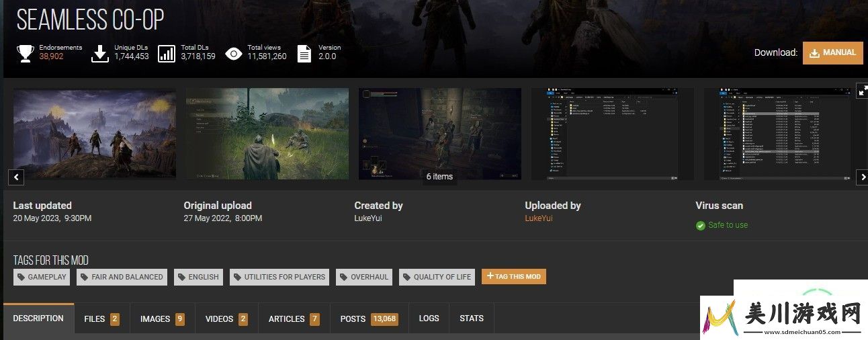Screen dimensions: 868x340
Task: Click the green Safe to use checkmark icon
Action: pyautogui.click(x=701, y=226)
